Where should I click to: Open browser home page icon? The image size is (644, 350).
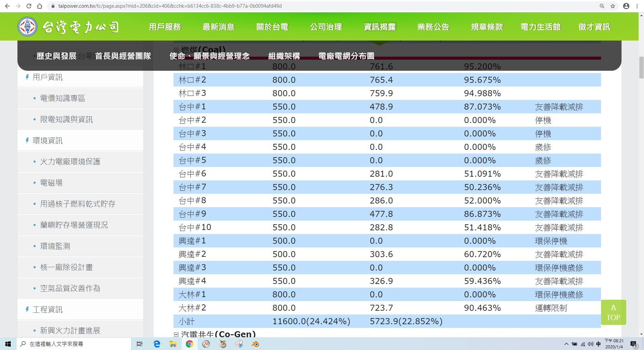click(40, 6)
